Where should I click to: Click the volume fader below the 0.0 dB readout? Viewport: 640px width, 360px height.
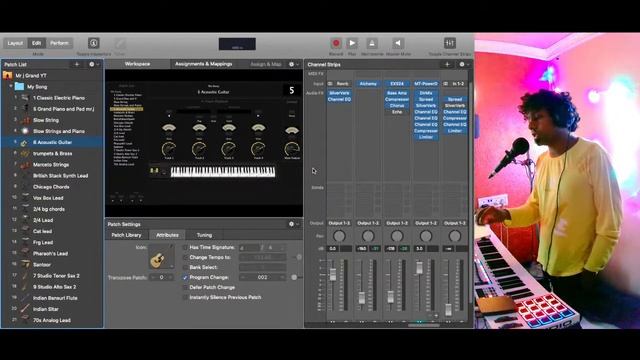(333, 274)
